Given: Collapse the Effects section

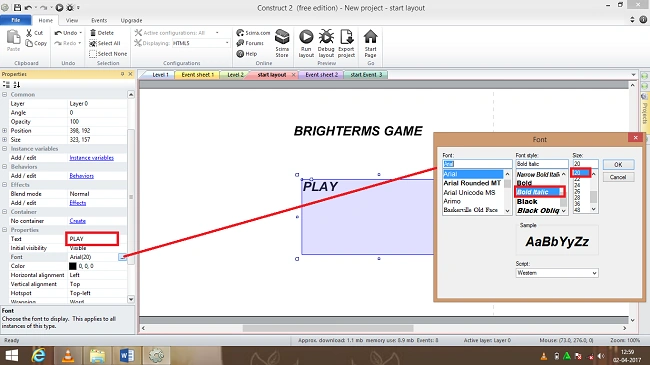Looking at the screenshot, I should tap(5, 185).
